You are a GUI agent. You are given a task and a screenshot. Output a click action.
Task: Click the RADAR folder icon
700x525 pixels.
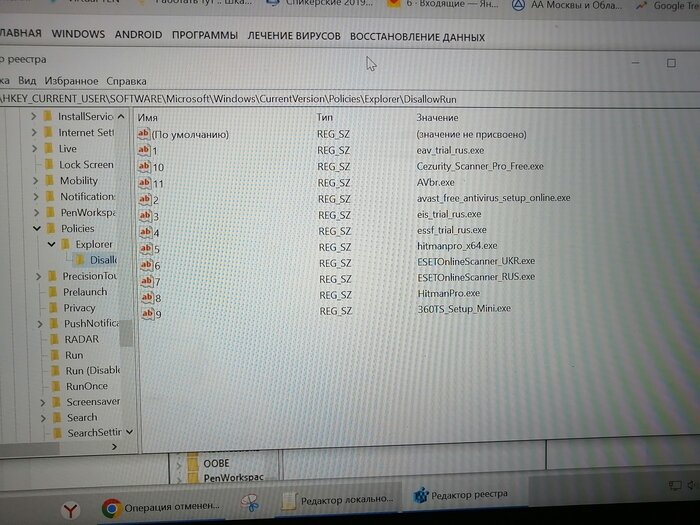coord(54,339)
